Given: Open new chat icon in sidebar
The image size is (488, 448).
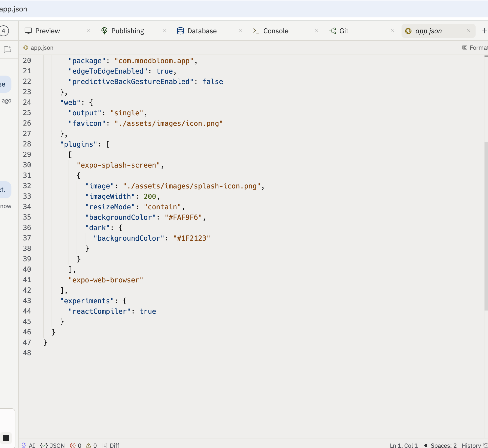Looking at the screenshot, I should [x=7, y=49].
